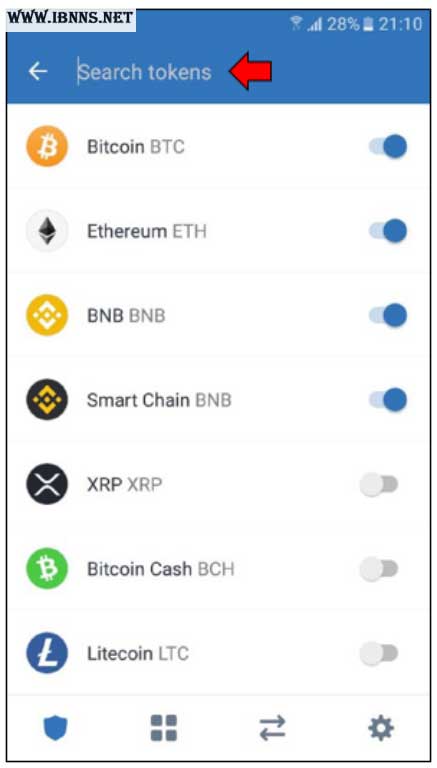This screenshot has width=437, height=768.
Task: Turn on the Litecoin LTC switch
Action: pos(379,653)
